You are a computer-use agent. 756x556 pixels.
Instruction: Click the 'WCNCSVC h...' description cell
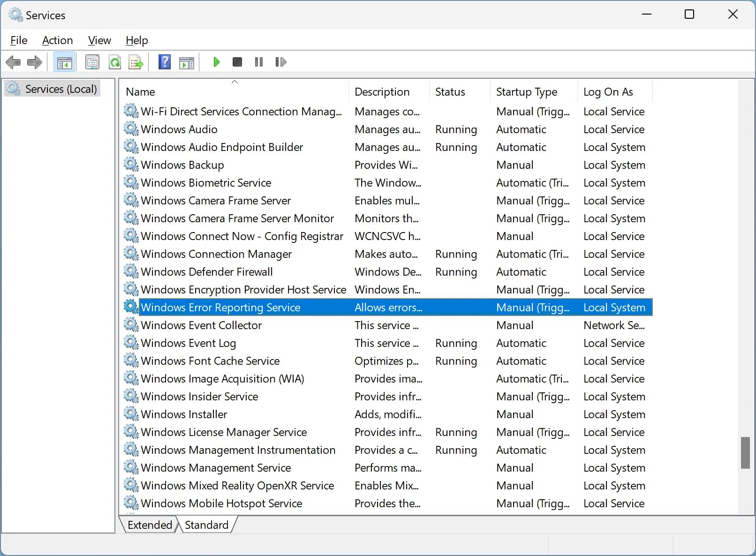pos(387,236)
